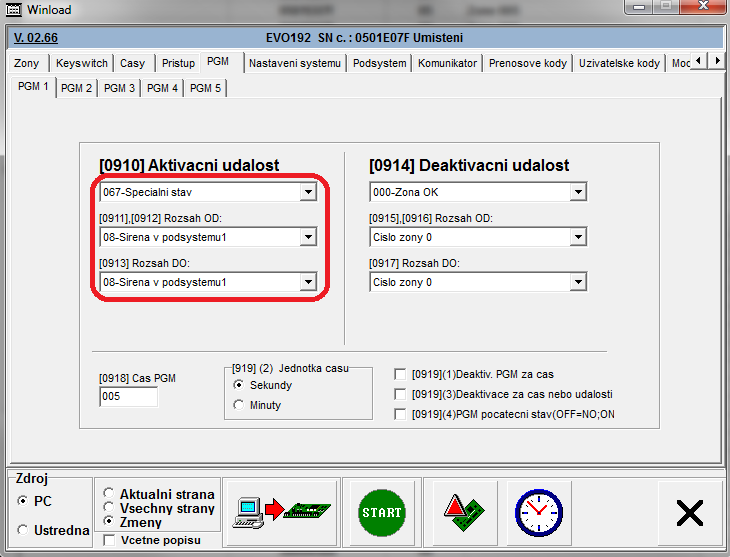Open the Deaktivacni udalost dropdown
Viewport: 730px width, 557px height.
tap(576, 192)
